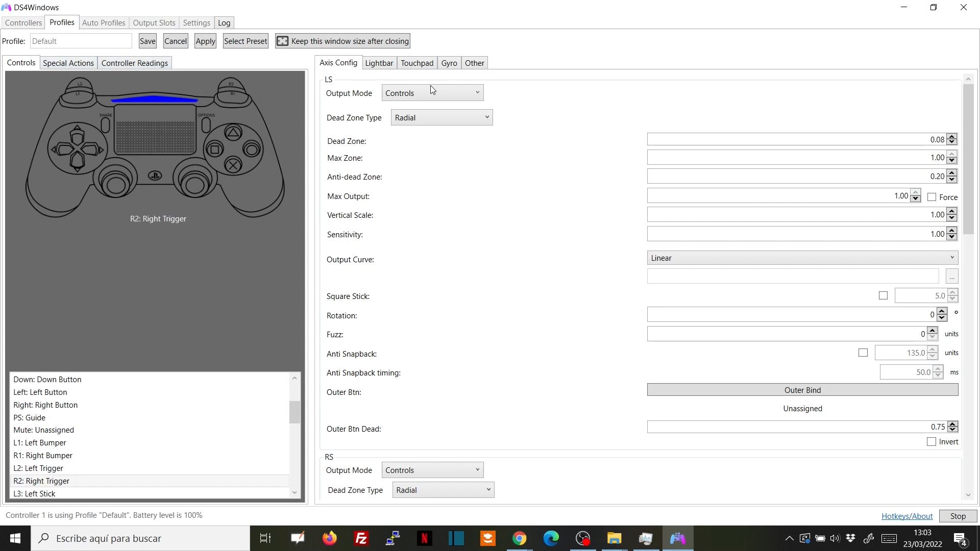Viewport: 980px width, 551px height.
Task: Open LS Dead Zone Type dropdown
Action: 442,117
